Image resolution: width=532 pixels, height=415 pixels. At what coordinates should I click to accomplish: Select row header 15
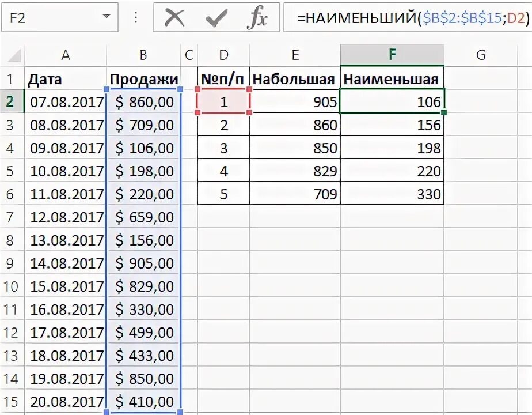(12, 402)
